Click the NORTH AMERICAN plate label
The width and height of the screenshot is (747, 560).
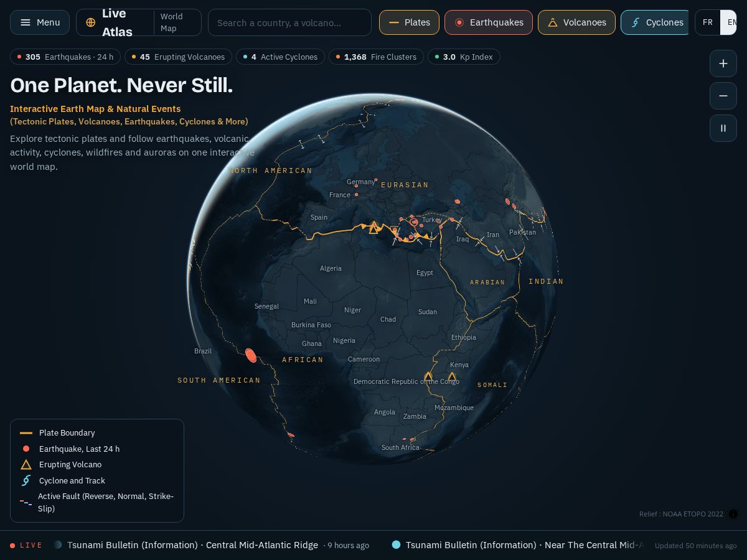[x=271, y=170]
